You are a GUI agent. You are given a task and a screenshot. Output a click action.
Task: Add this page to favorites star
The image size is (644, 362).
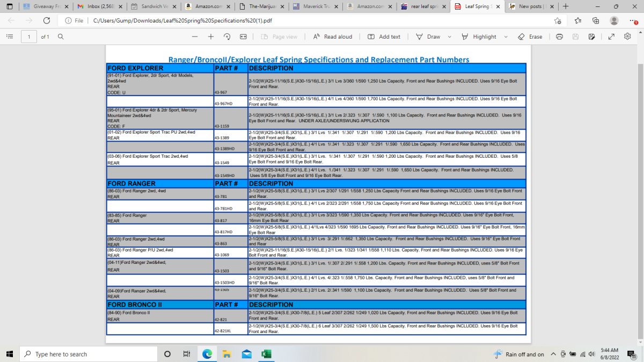tap(558, 20)
